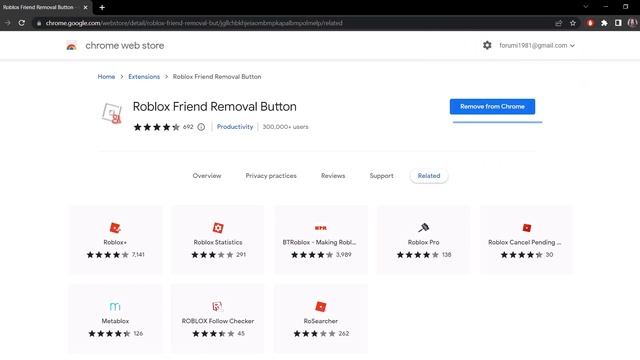This screenshot has width=640, height=360.
Task: Go to the Home breadcrumb link
Action: (x=106, y=77)
